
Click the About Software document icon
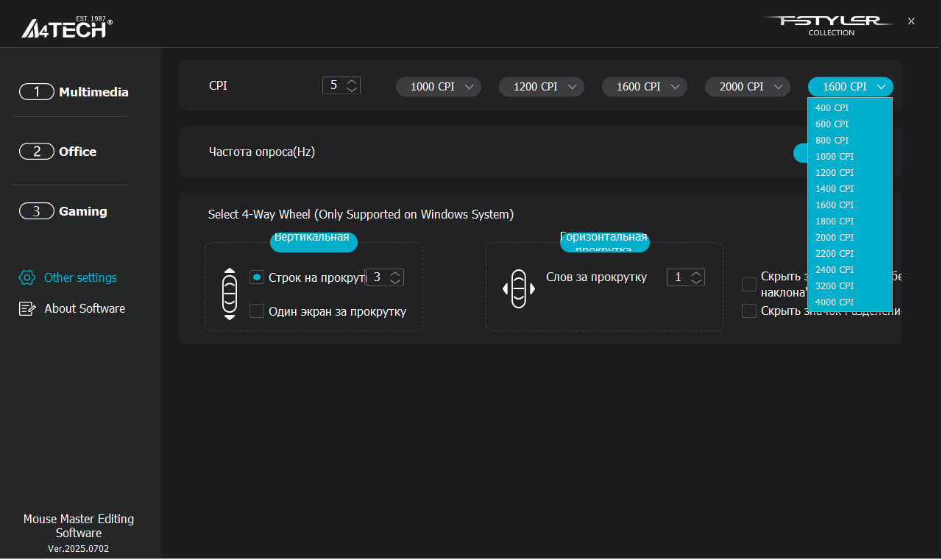click(27, 308)
